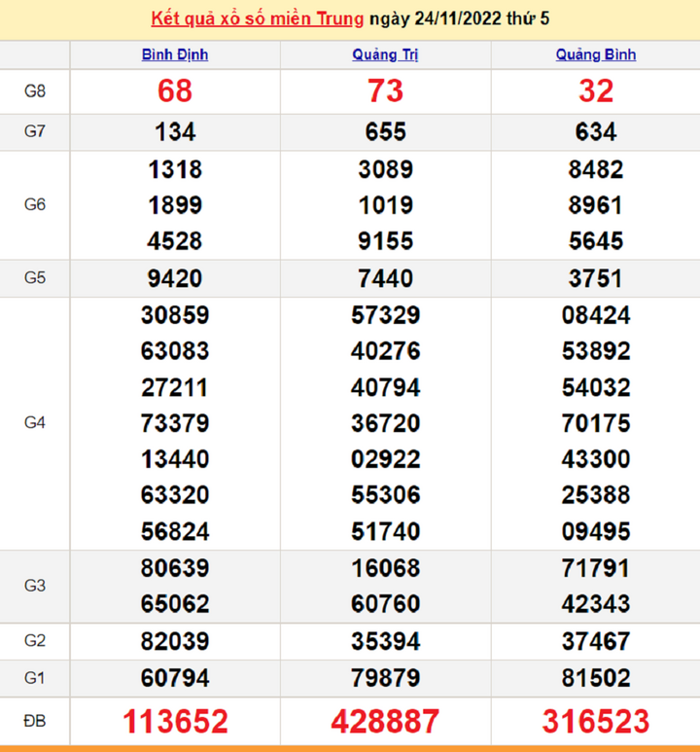Screen dimensions: 700x752
Task: Click G2 number 82039 in Bình Định
Action: pos(175,641)
